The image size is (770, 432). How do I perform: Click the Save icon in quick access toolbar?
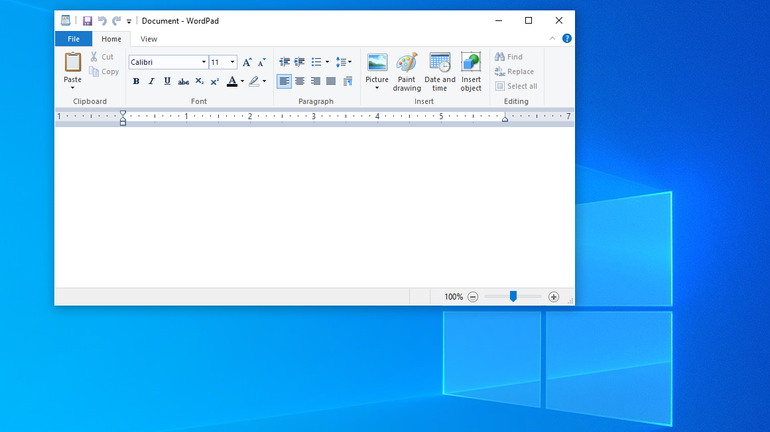(x=87, y=21)
